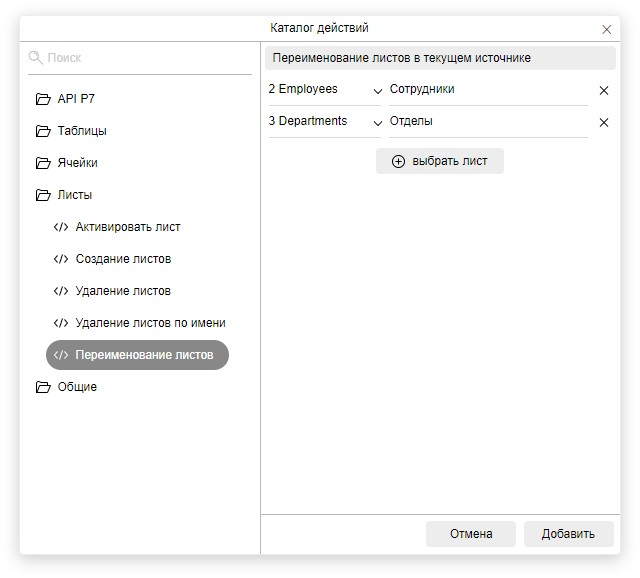Viewport: 640px width, 578px height.
Task: Confirm with the Добавить button
Action: (x=568, y=534)
